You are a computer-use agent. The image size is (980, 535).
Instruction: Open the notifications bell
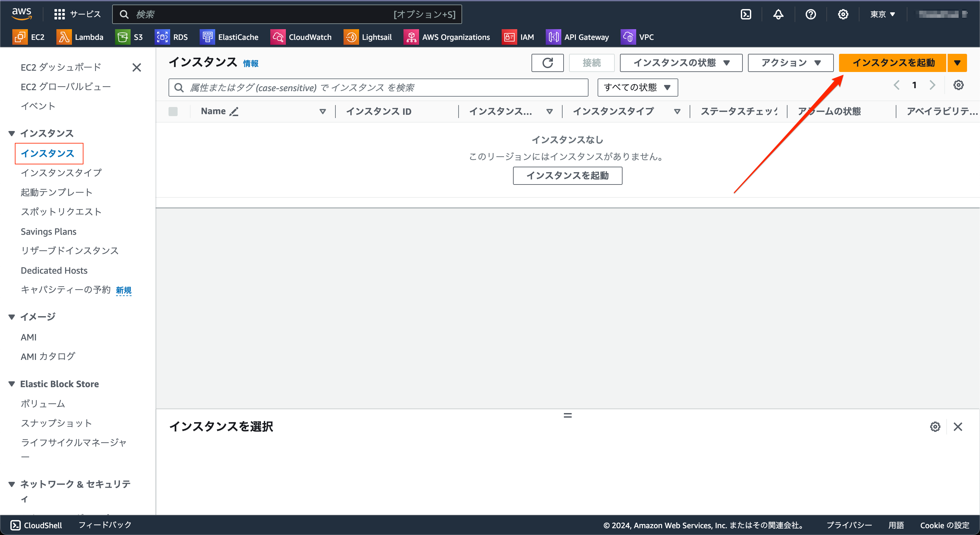point(778,14)
